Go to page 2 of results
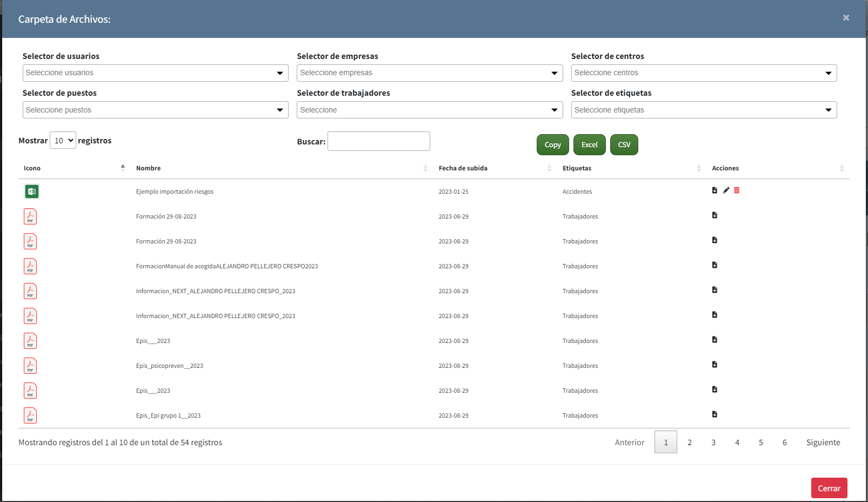 [690, 442]
